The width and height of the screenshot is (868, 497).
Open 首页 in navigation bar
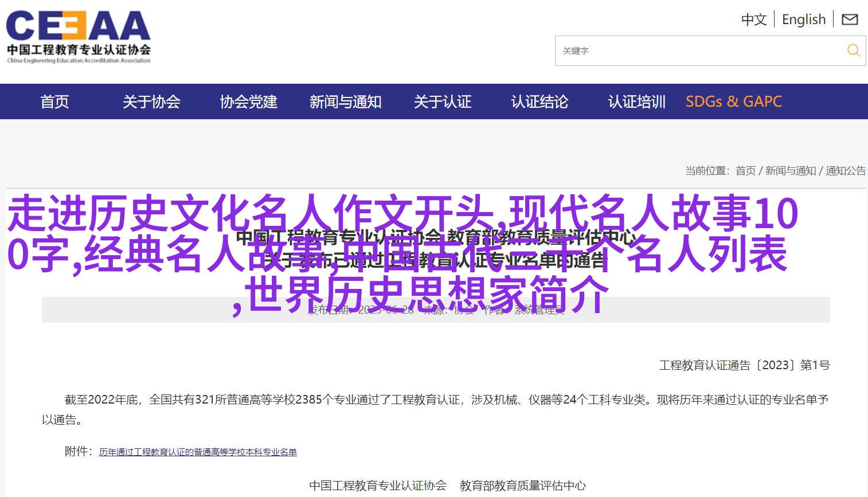(54, 101)
